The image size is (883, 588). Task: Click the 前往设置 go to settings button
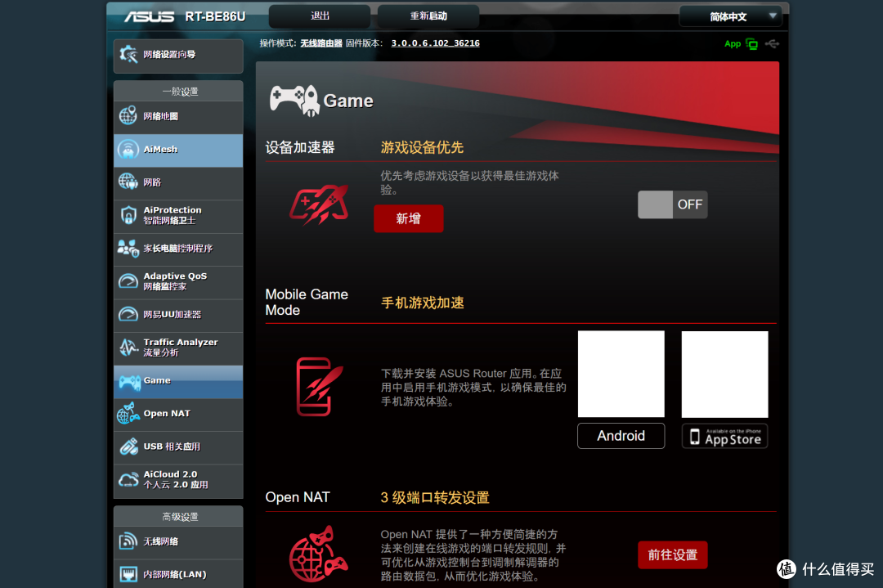[672, 554]
